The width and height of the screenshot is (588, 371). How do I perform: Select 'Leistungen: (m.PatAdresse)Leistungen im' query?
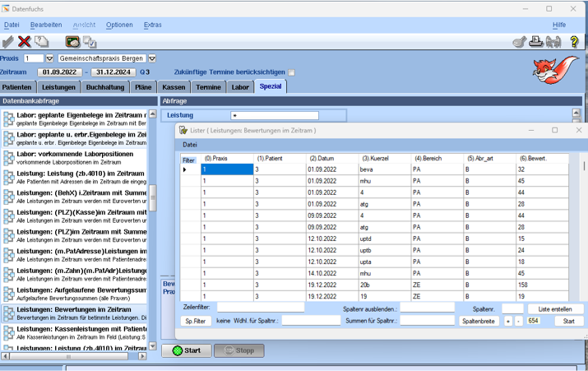click(75, 255)
